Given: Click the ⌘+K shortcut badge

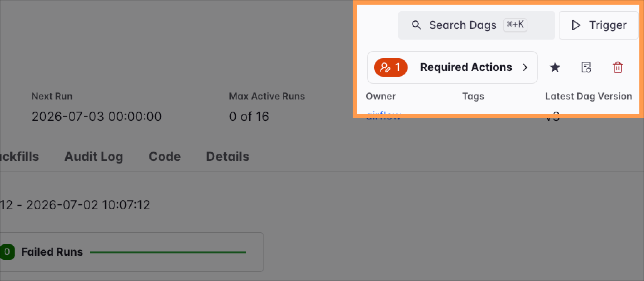Looking at the screenshot, I should pyautogui.click(x=515, y=25).
